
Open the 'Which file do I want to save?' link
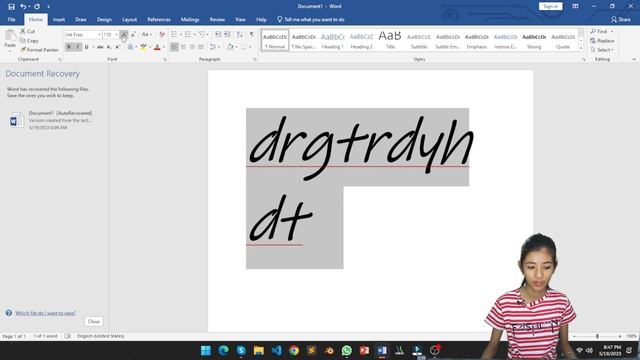click(x=45, y=313)
